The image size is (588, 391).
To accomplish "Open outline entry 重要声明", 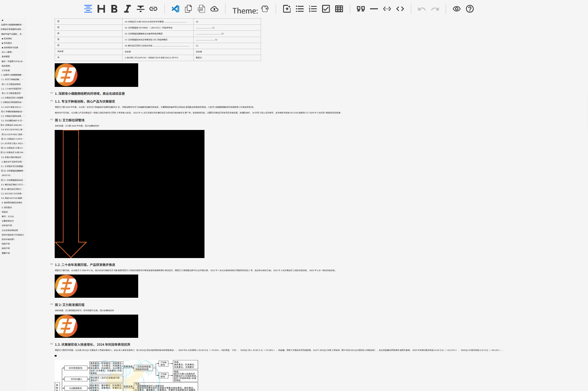I will pos(6,253).
